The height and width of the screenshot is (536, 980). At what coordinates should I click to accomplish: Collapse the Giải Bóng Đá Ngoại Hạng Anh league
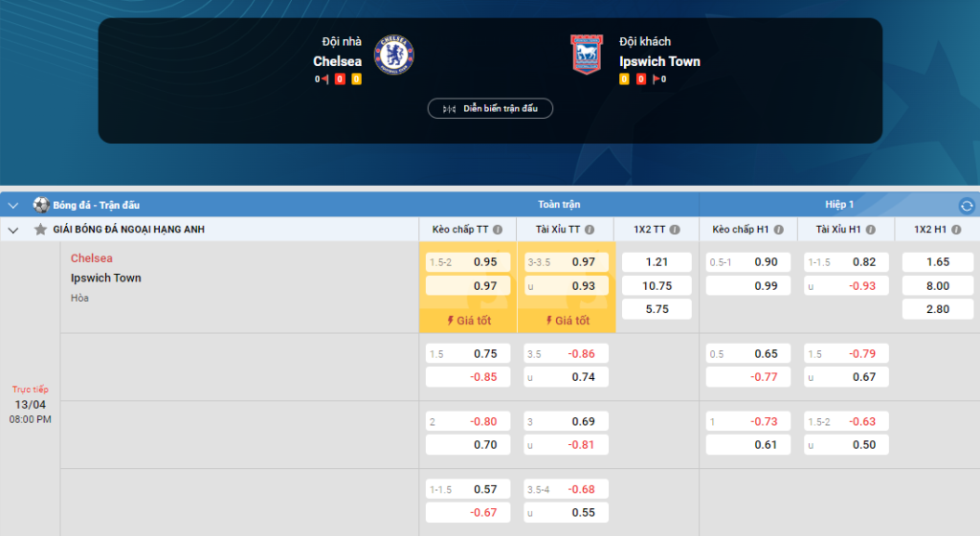(12, 230)
